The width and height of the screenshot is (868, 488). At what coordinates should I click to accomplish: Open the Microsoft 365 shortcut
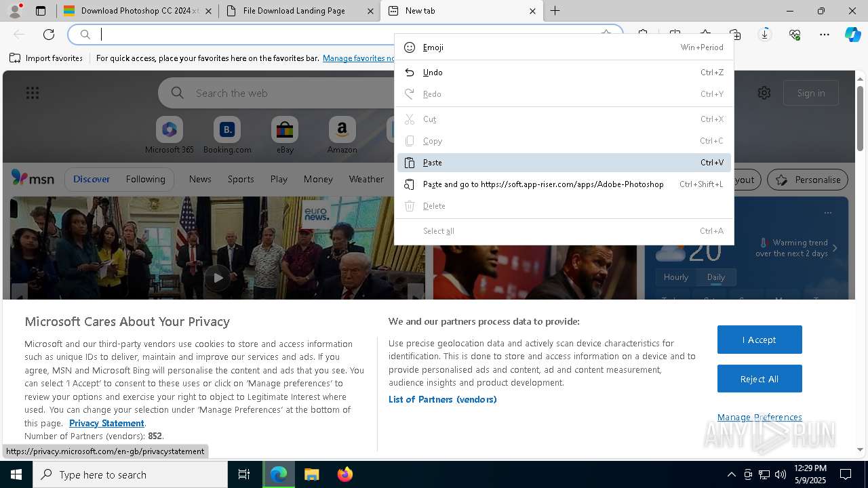coord(170,136)
